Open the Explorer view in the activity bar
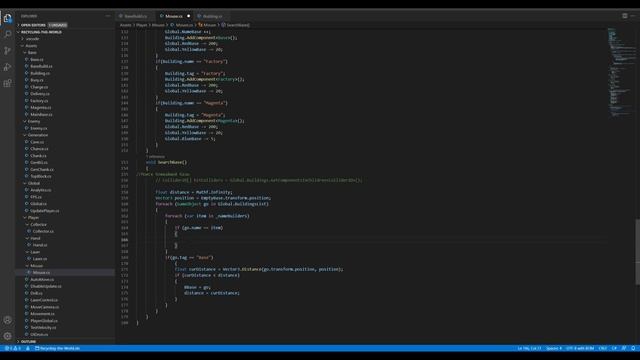The image size is (640, 360). click(8, 18)
